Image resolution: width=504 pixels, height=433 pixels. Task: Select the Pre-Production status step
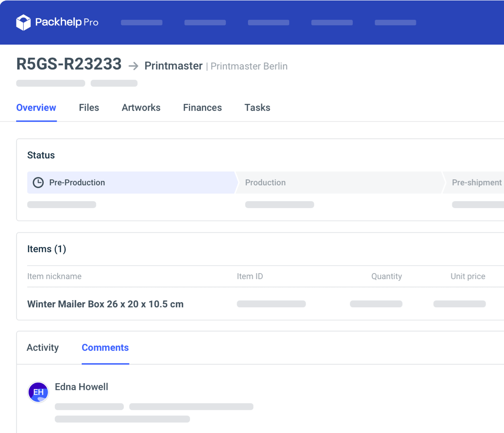click(130, 182)
